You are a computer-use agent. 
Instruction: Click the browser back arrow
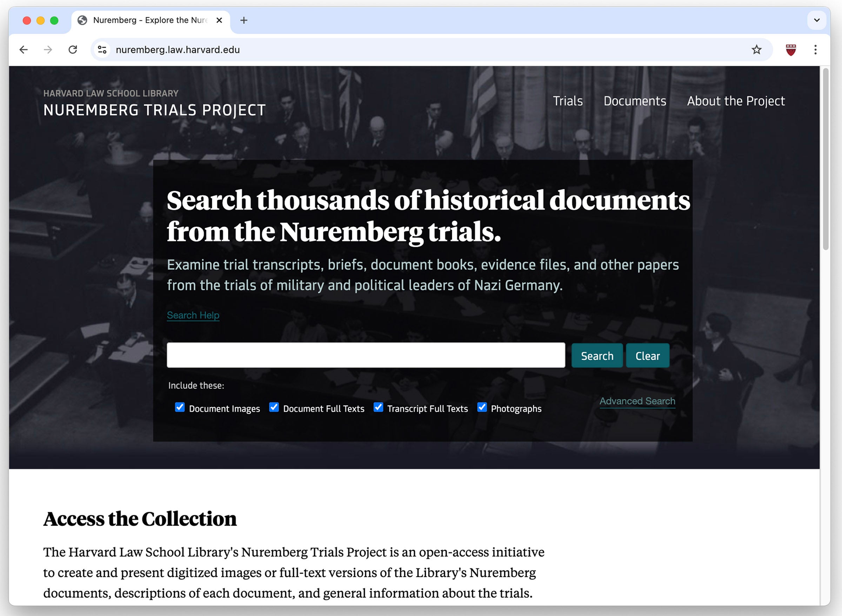click(x=24, y=49)
